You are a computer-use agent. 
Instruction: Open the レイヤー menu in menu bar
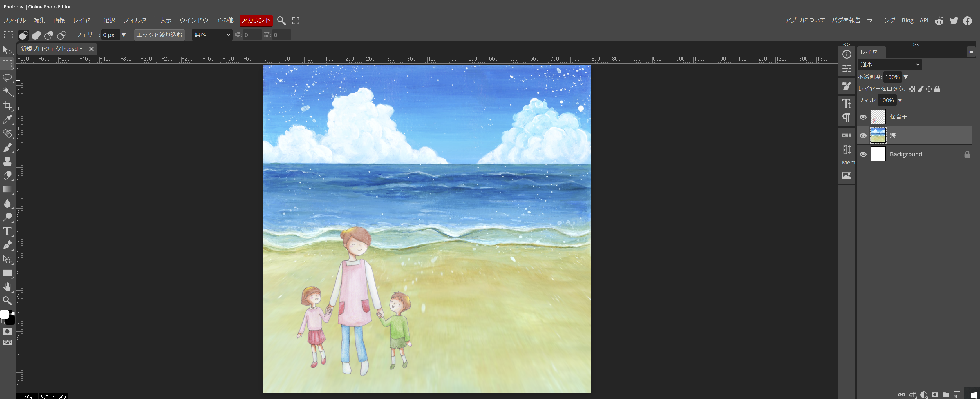tap(84, 20)
